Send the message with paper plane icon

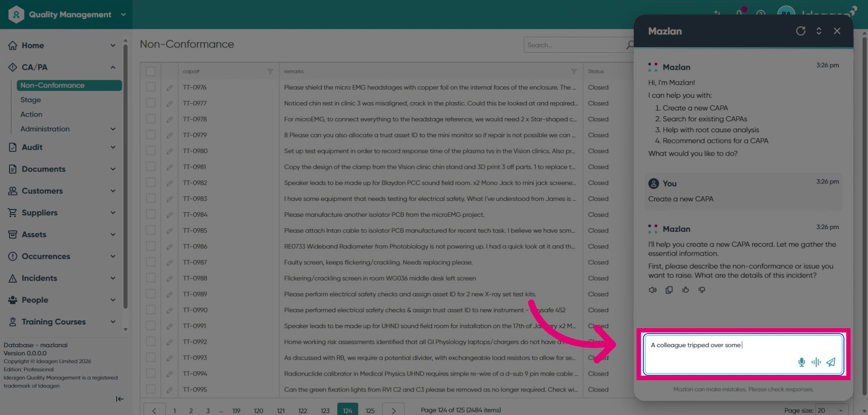click(831, 362)
